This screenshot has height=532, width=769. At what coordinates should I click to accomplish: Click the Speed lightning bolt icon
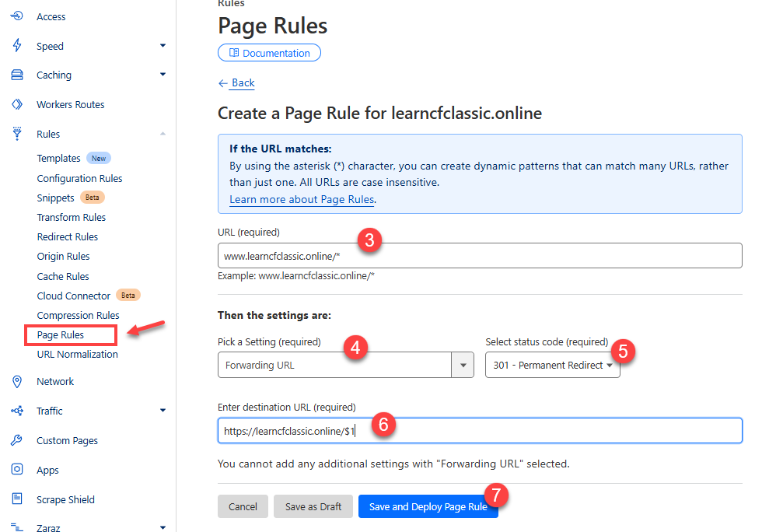[x=17, y=45]
